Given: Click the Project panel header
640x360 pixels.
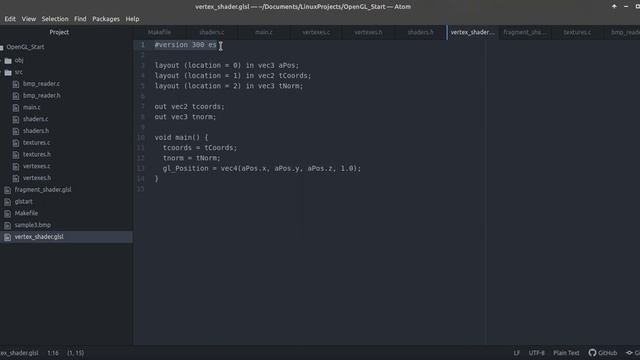Looking at the screenshot, I should (x=59, y=32).
